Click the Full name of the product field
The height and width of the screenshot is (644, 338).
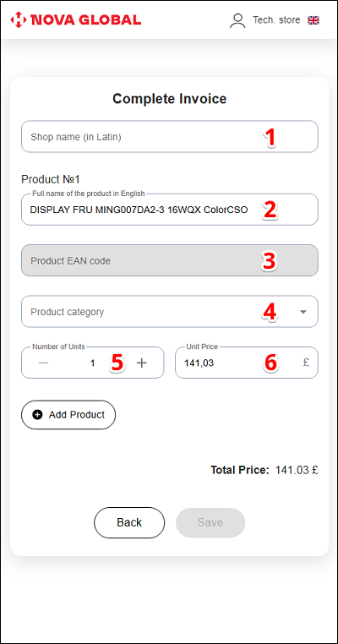170,210
